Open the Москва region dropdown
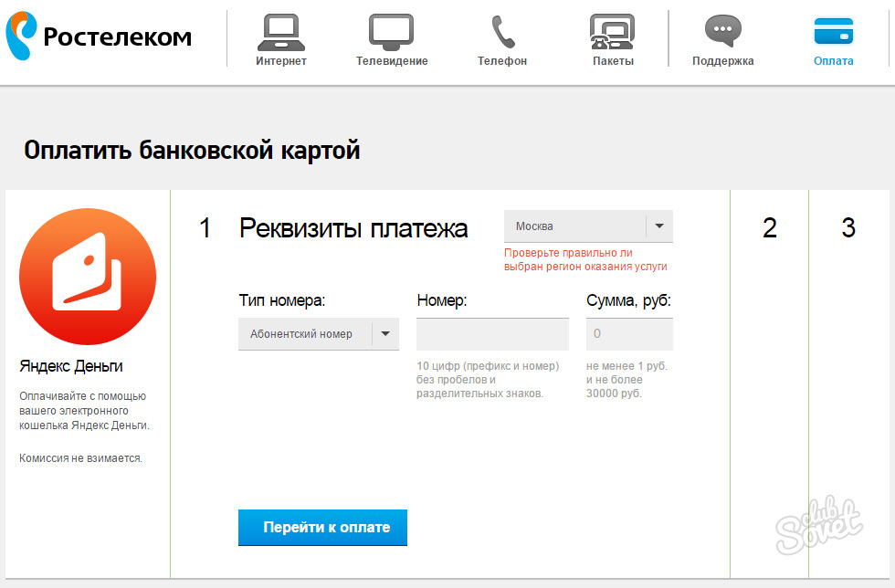 click(x=588, y=226)
